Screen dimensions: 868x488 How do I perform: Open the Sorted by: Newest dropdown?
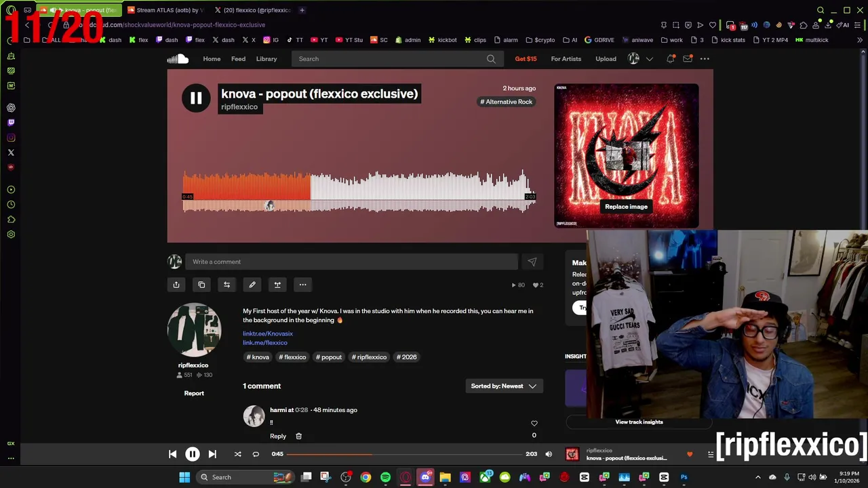504,386
